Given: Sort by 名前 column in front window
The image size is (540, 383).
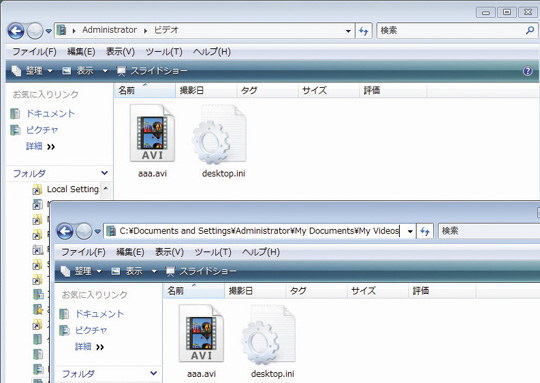Looking at the screenshot, I should 194,291.
